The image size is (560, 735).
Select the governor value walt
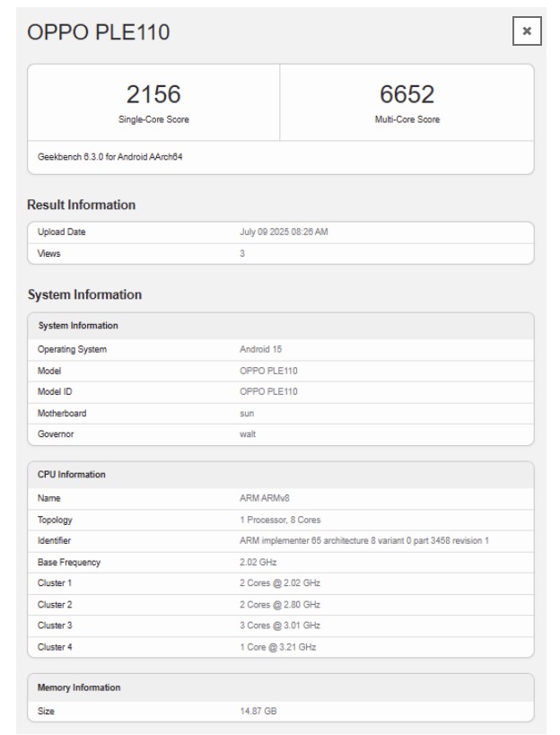(x=248, y=434)
